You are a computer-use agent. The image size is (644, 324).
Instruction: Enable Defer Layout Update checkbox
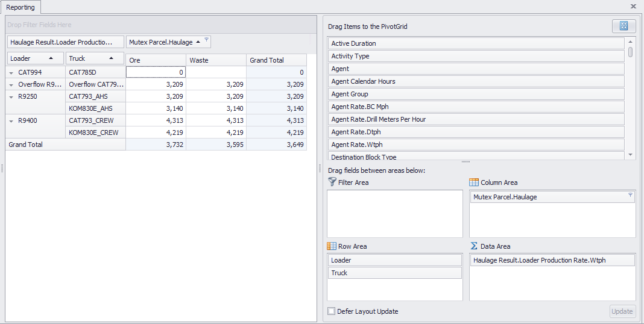(331, 311)
